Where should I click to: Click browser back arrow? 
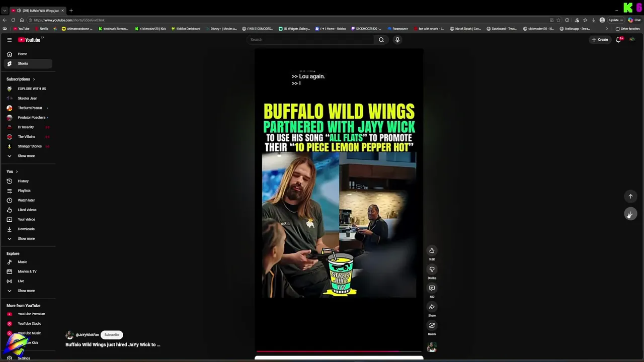pos(5,20)
